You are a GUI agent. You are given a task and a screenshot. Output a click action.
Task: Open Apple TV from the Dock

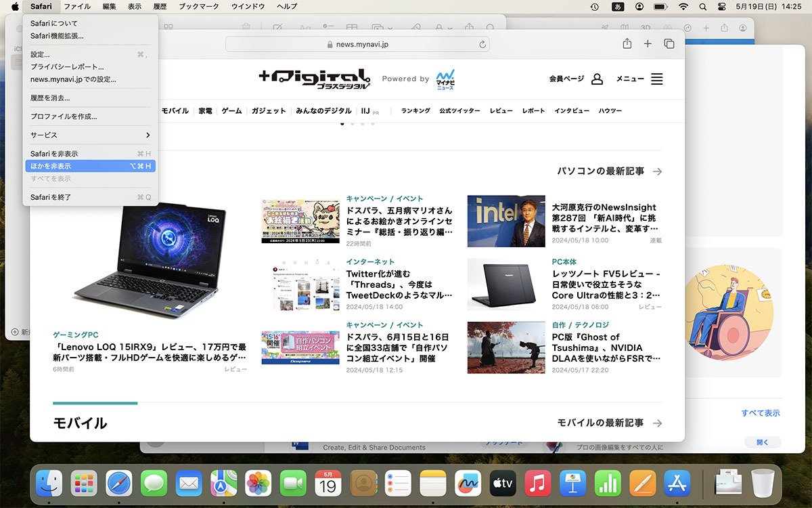[503, 484]
